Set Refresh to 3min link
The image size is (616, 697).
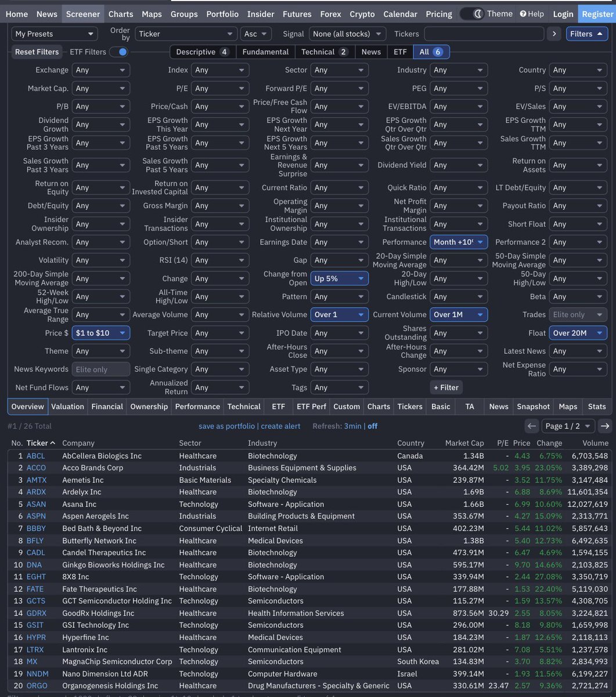click(x=352, y=426)
